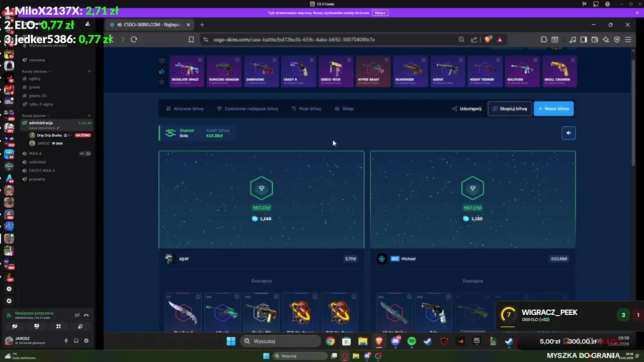
Task: Toggle Discord camera in voice panel
Action: (x=15, y=326)
